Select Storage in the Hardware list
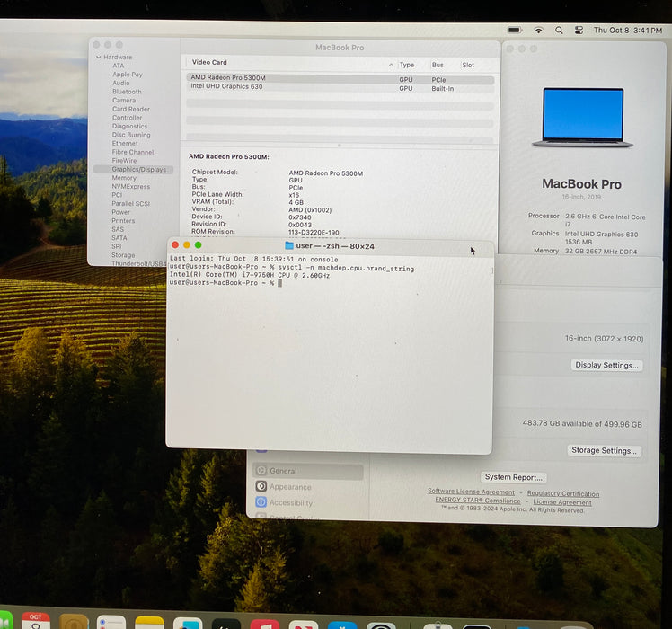Screen dimensions: 672x629 [x=123, y=255]
